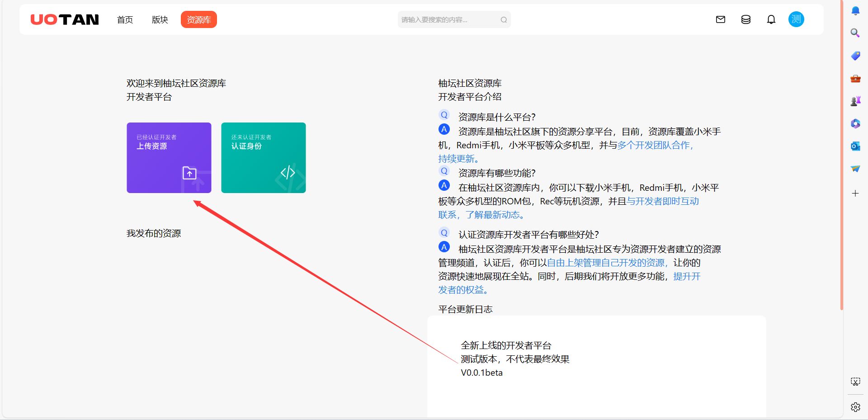Screen dimensions: 868x420
Task: Add a sidebar app with plus
Action: click(855, 193)
